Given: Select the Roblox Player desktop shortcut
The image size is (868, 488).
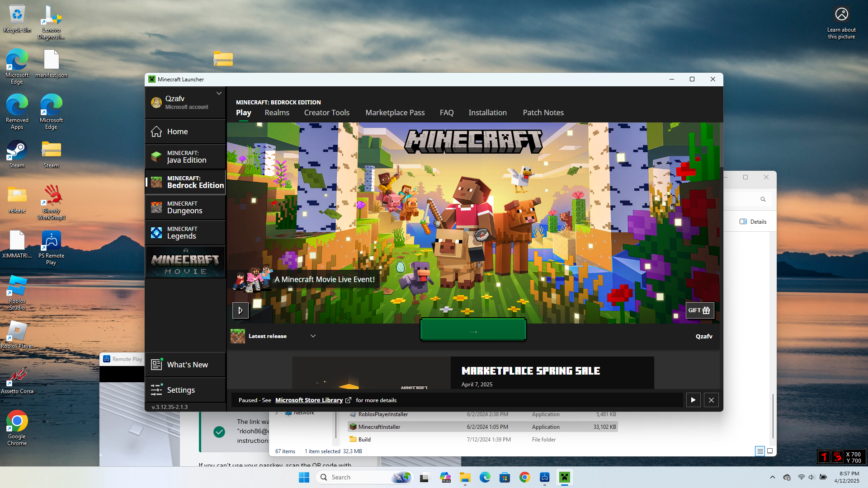Looking at the screenshot, I should click(17, 335).
